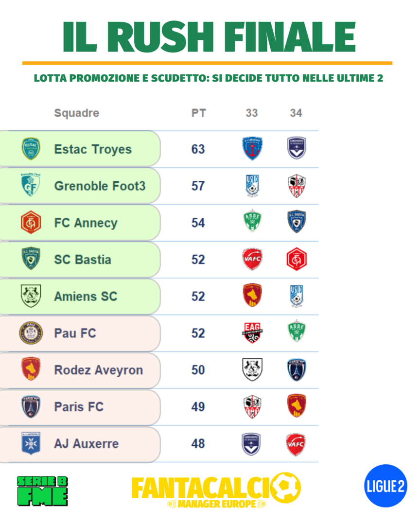
Task: Select the Pau FC round crest beside its name
Action: pyautogui.click(x=31, y=333)
